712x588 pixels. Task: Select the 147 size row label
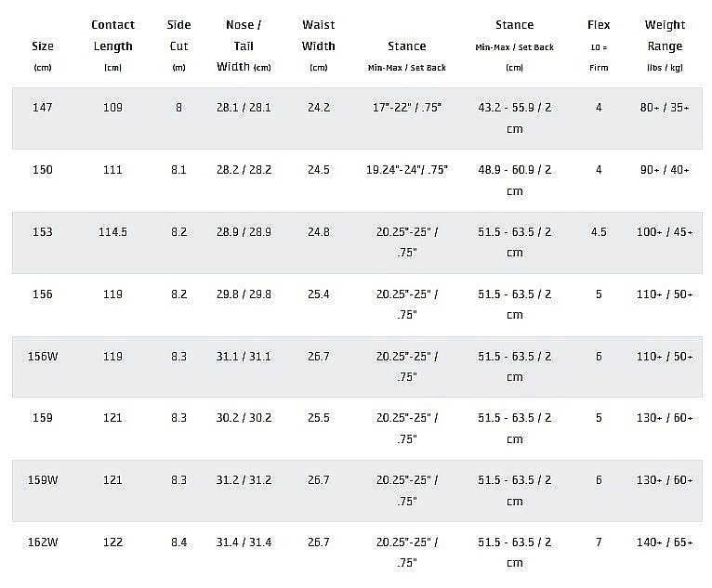pos(42,108)
